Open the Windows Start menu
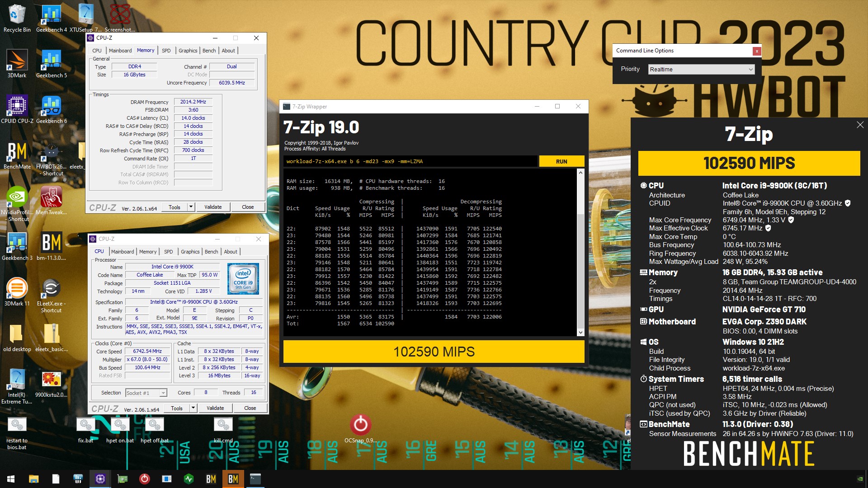The width and height of the screenshot is (868, 488). 11,479
